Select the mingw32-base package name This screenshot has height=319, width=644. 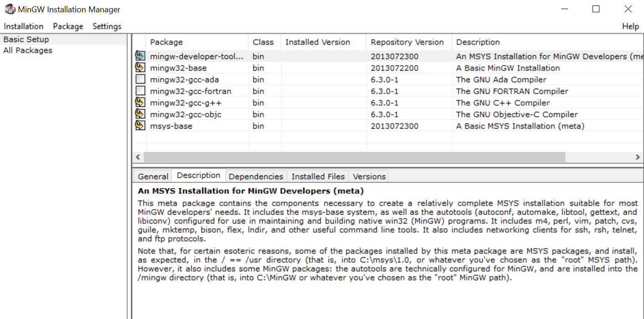point(178,68)
